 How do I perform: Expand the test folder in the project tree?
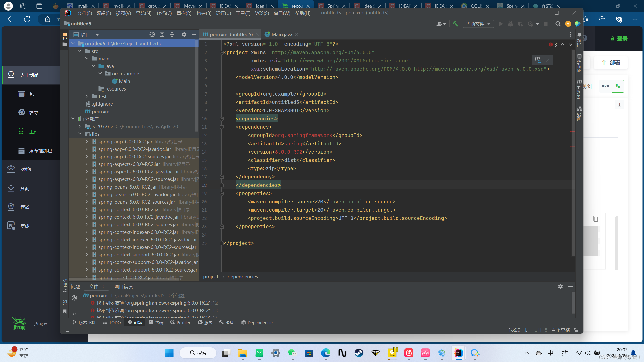coord(87,96)
